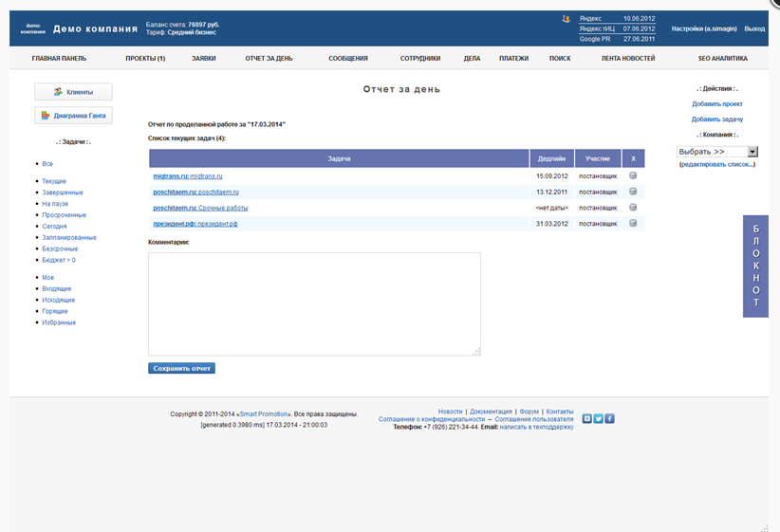Show Мое tasks
The height and width of the screenshot is (532, 780).
click(47, 278)
